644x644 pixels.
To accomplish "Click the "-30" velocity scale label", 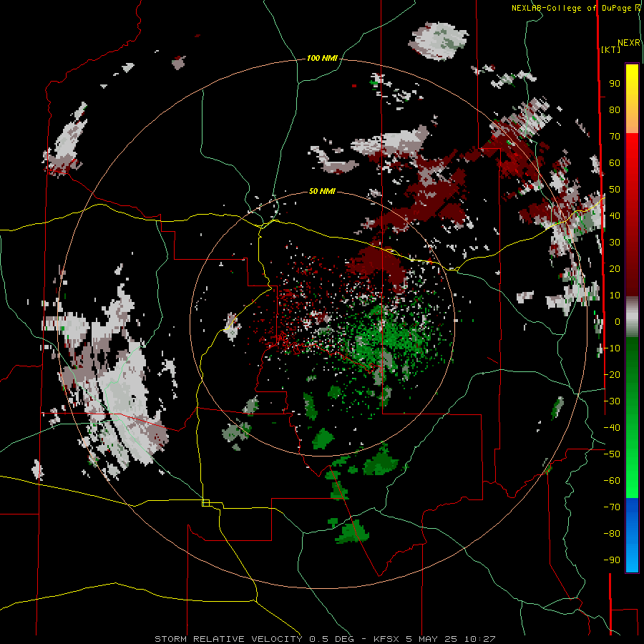I will (612, 401).
